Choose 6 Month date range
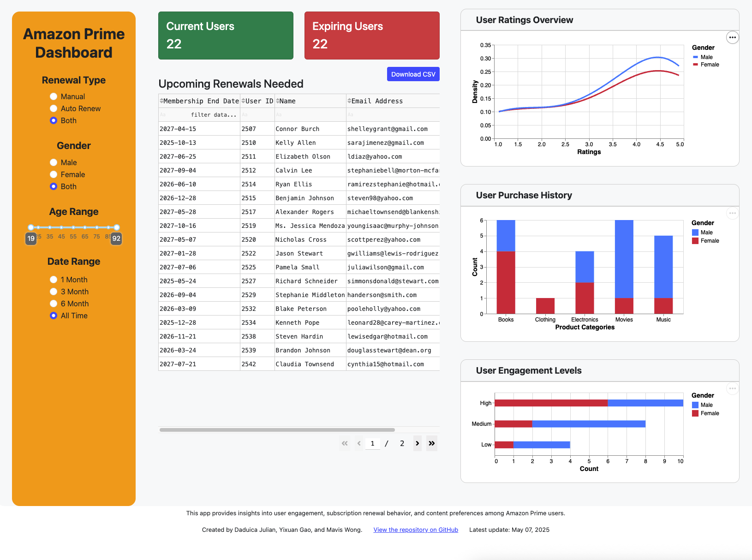The height and width of the screenshot is (560, 752). (54, 304)
